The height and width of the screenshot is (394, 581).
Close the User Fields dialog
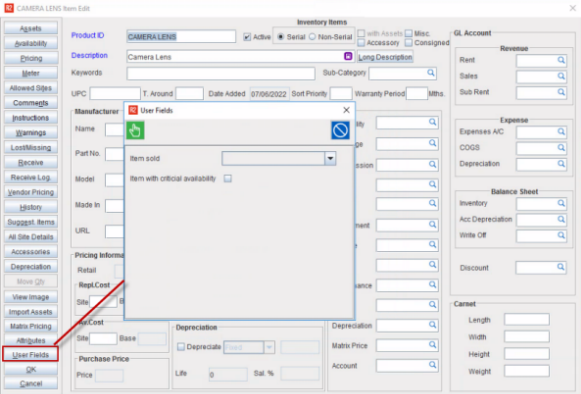click(x=346, y=110)
